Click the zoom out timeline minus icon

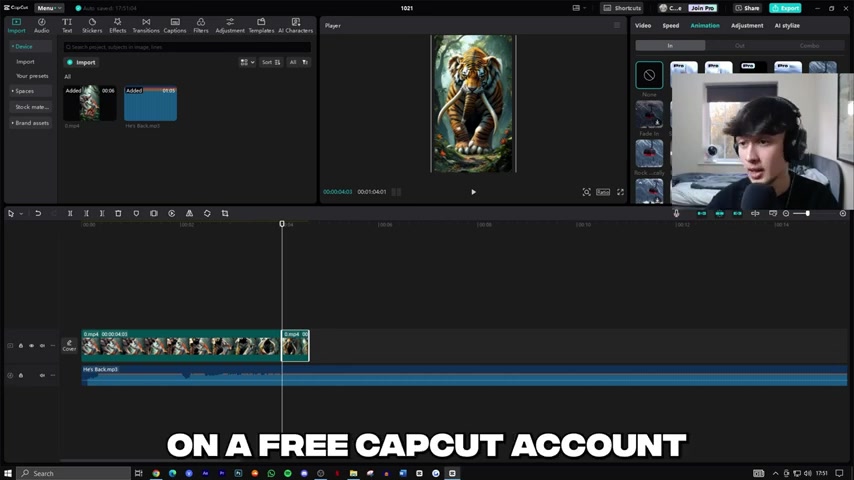pyautogui.click(x=786, y=214)
